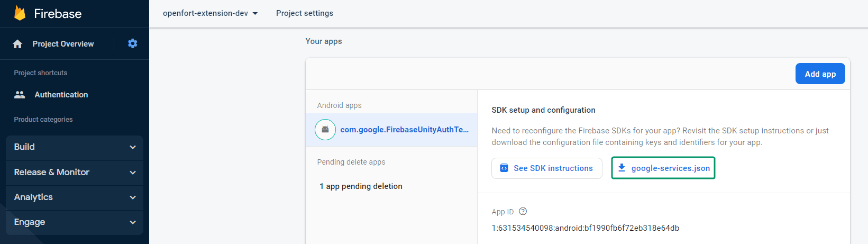This screenshot has width=868, height=244.
Task: Expand the Release & Monitor category
Action: [74, 173]
